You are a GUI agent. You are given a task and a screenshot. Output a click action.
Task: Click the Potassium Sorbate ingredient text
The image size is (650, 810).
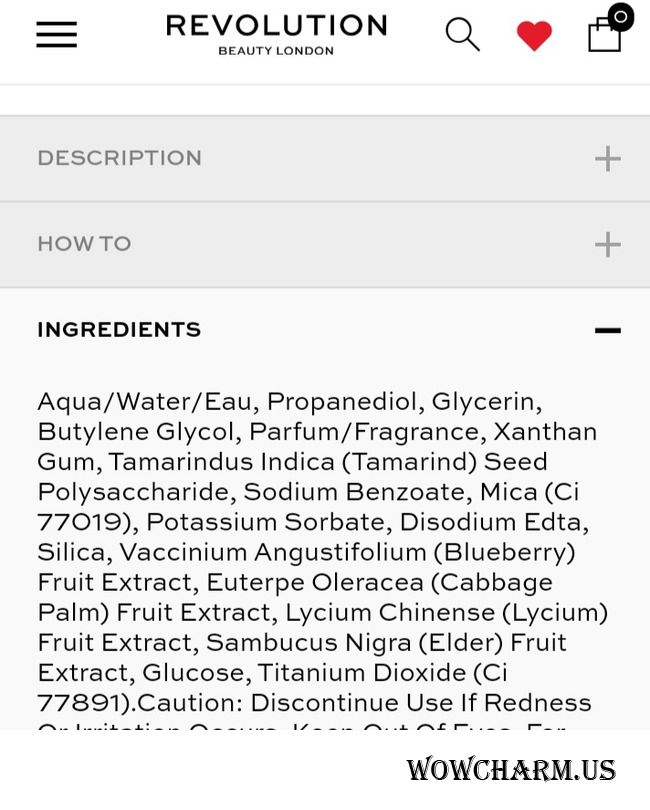265,522
